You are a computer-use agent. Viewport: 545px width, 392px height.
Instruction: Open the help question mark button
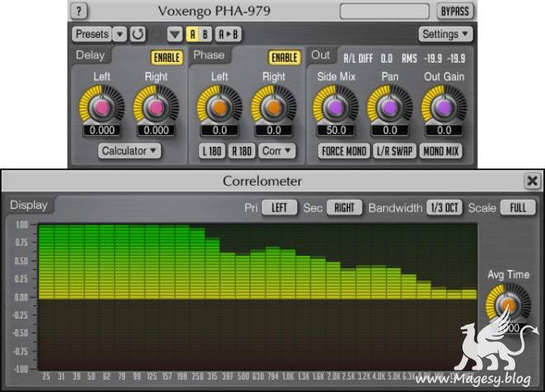pyautogui.click(x=79, y=11)
